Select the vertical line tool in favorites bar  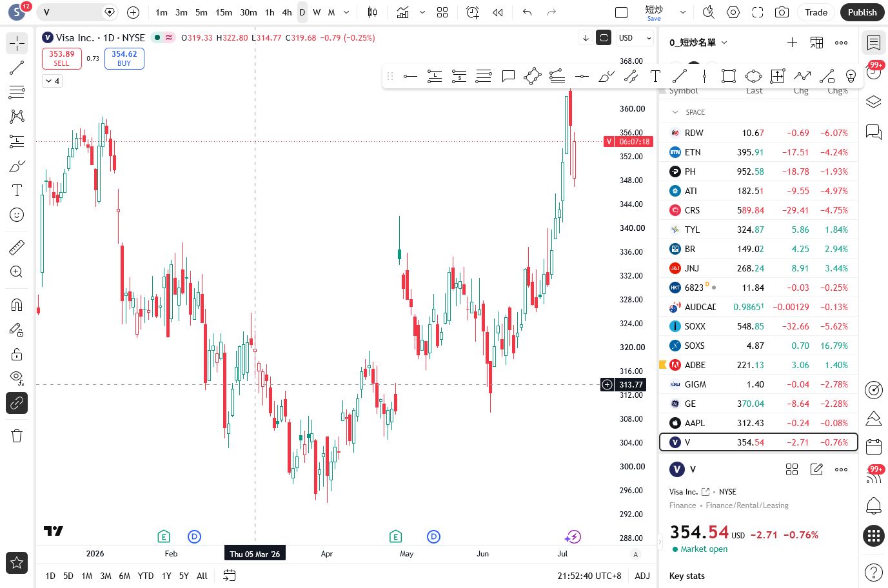click(704, 76)
